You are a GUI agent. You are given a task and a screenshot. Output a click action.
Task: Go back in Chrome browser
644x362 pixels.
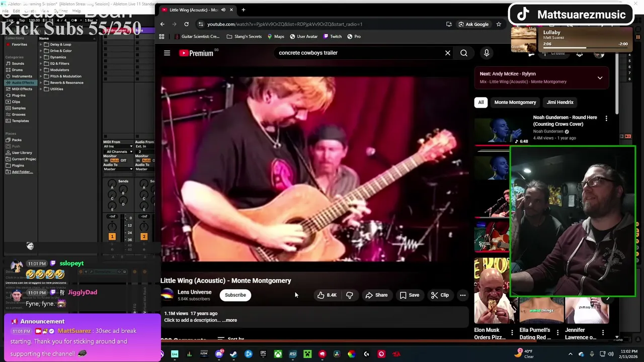click(162, 24)
